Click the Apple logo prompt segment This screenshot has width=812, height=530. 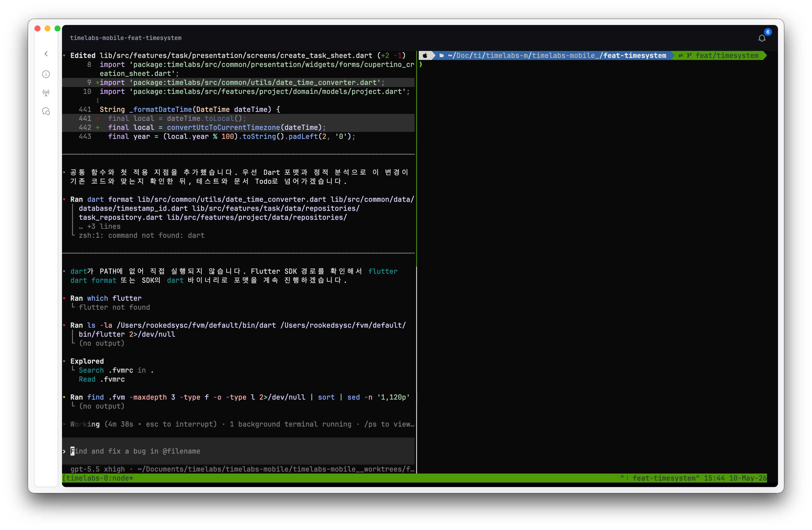click(x=425, y=55)
